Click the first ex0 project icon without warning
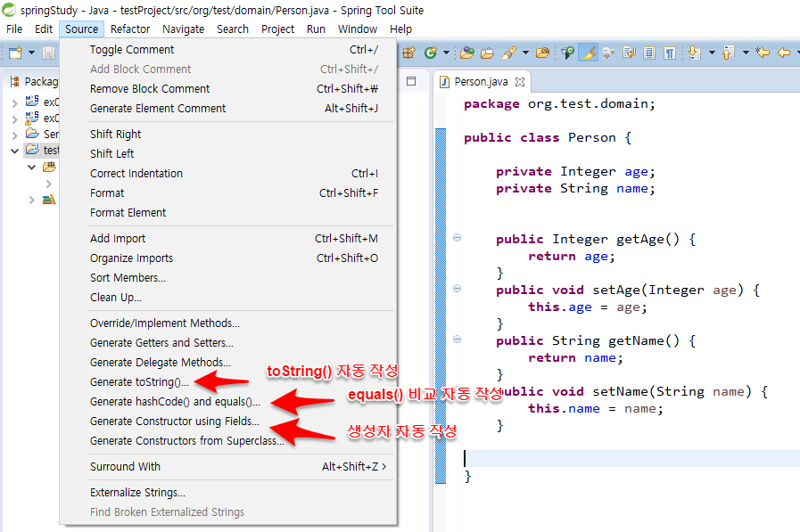 click(32, 102)
